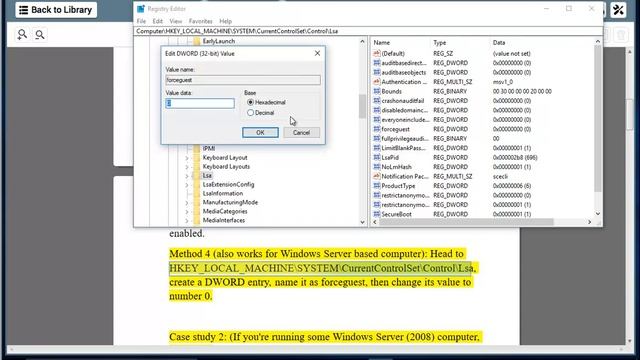Click the values list vertical scrollbar
Viewport: 640px width, 360px height.
pyautogui.click(x=598, y=118)
